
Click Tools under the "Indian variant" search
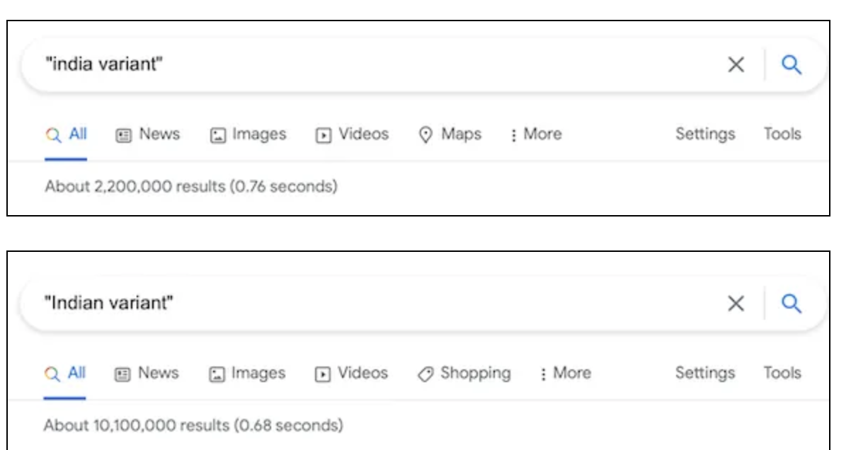click(x=782, y=373)
